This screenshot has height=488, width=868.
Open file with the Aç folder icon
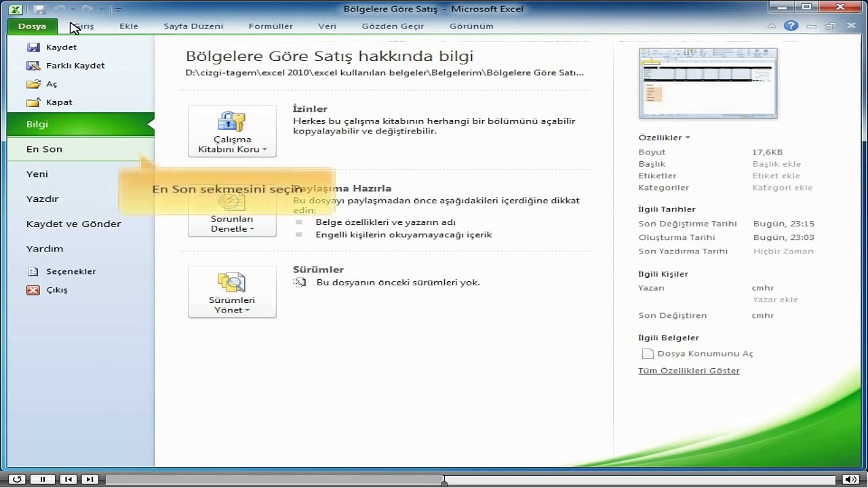click(x=33, y=84)
